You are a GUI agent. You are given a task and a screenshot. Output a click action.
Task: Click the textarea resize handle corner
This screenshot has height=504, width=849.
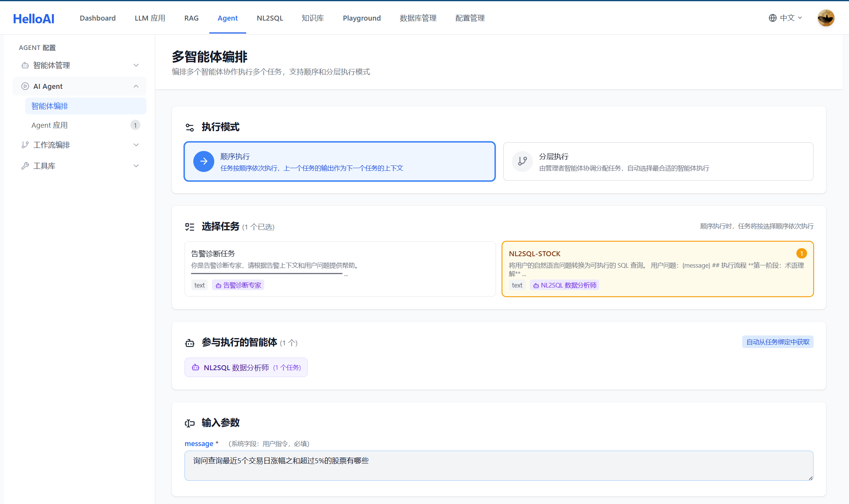coord(810,478)
